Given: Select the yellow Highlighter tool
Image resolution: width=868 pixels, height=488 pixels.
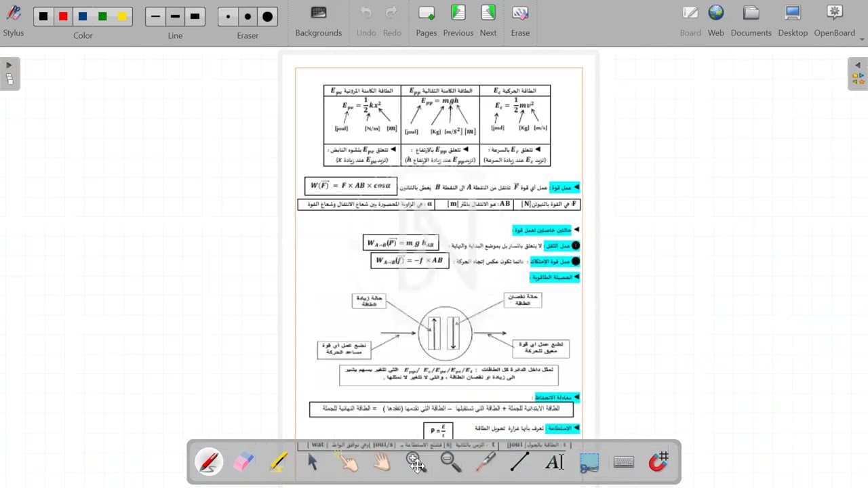Looking at the screenshot, I should pyautogui.click(x=278, y=462).
